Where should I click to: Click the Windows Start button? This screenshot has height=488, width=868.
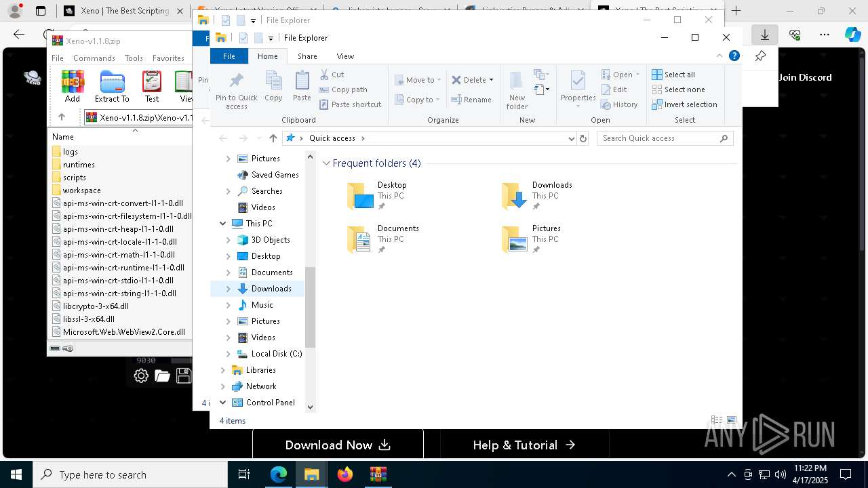click(16, 474)
